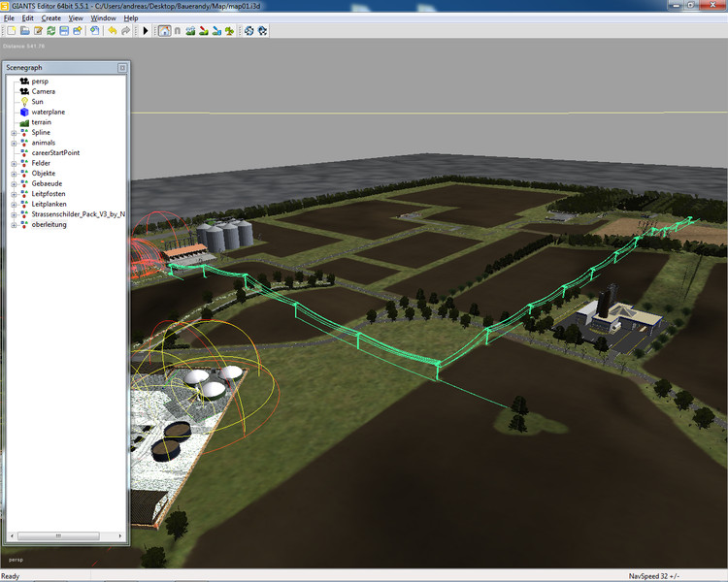Screen dimensions: 728x582
Task: Click the edit scene file pencil icon
Action: pyautogui.click(x=38, y=31)
